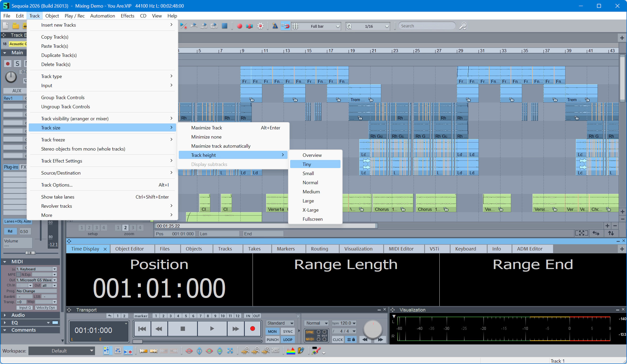Select Tiny track height
Image resolution: width=627 pixels, height=364 pixels.
[315, 164]
